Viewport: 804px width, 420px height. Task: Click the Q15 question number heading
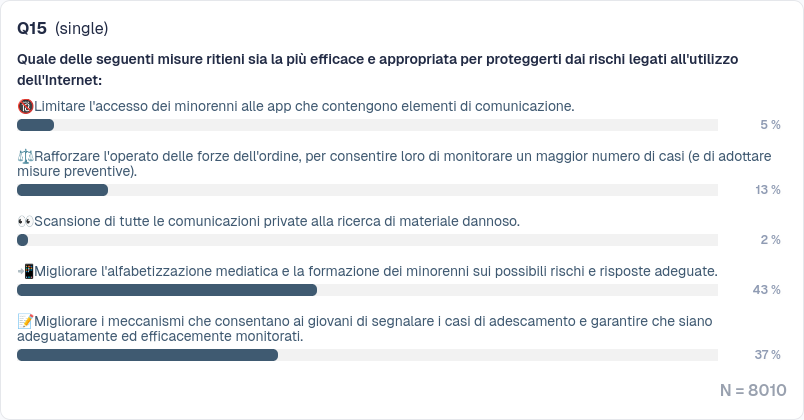(x=33, y=28)
